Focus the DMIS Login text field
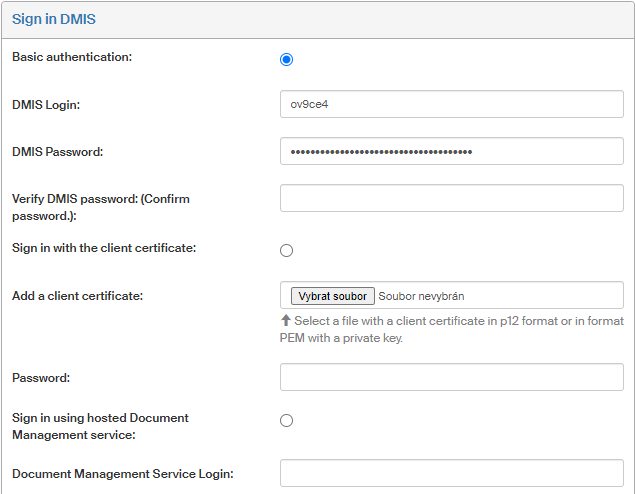The width and height of the screenshot is (635, 494). (452, 104)
